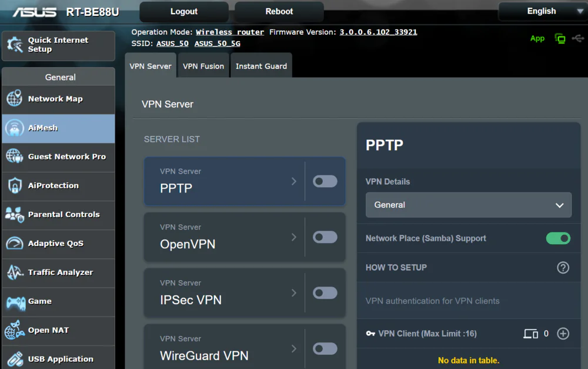Open the Game controller icon
588x369 pixels.
[x=15, y=302]
